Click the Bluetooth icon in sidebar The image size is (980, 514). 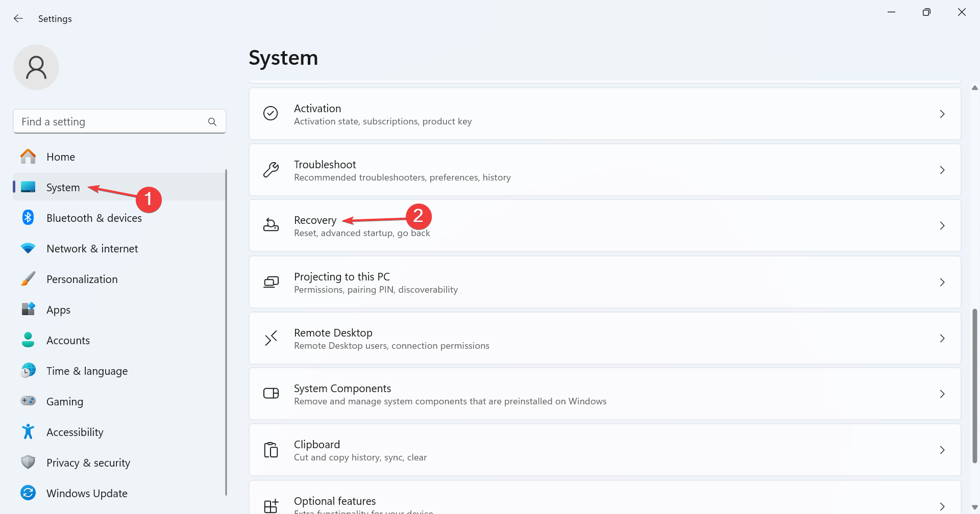[x=28, y=218]
